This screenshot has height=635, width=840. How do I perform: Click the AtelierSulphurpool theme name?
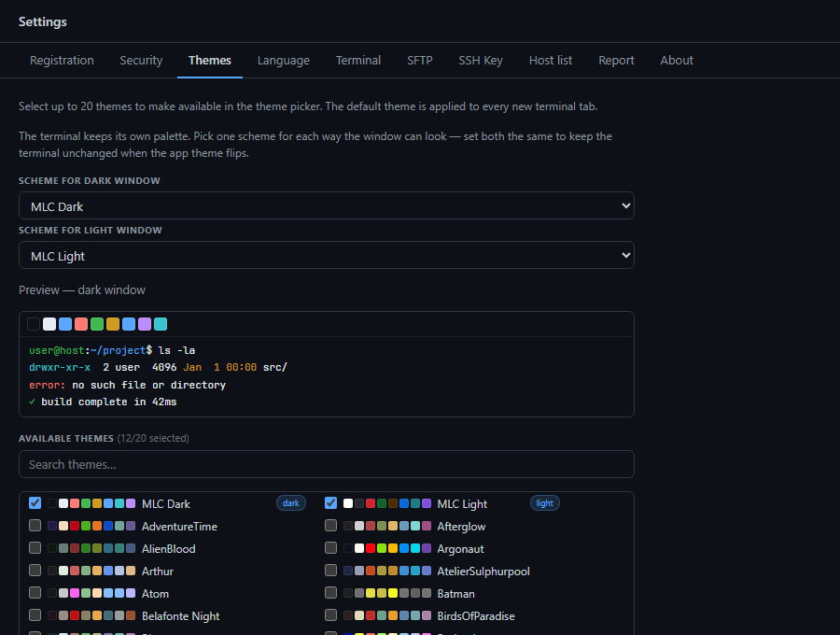(x=483, y=571)
